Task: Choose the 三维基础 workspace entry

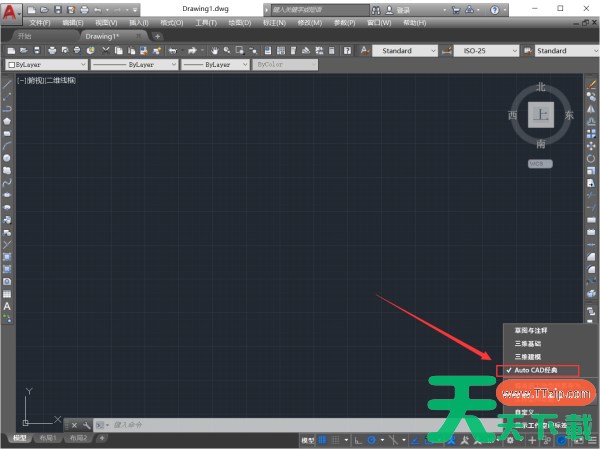Action: point(528,344)
